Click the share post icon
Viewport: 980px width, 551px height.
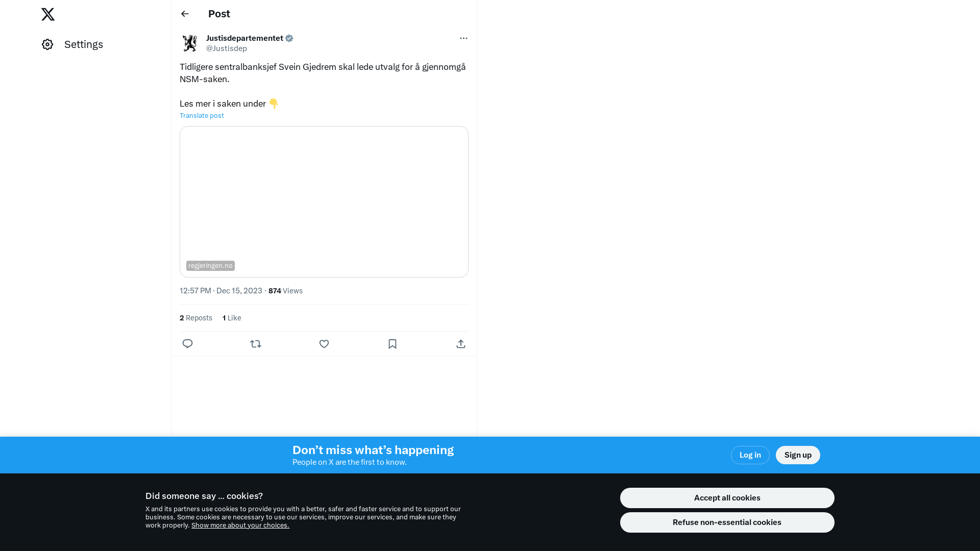click(461, 344)
